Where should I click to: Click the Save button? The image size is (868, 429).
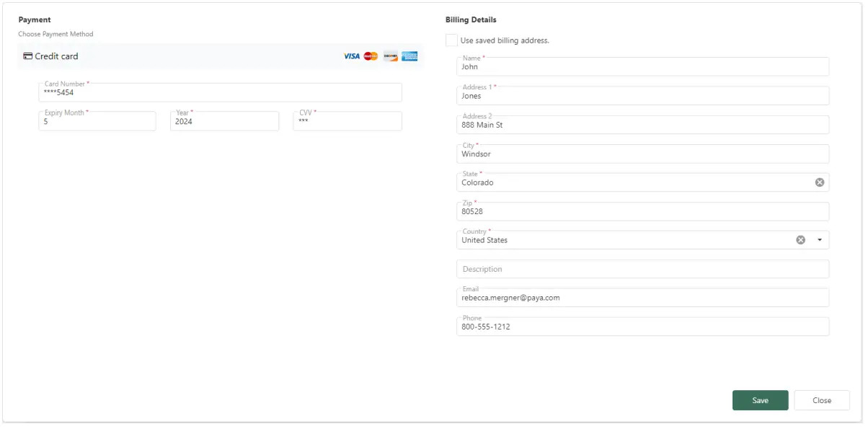[x=760, y=400]
